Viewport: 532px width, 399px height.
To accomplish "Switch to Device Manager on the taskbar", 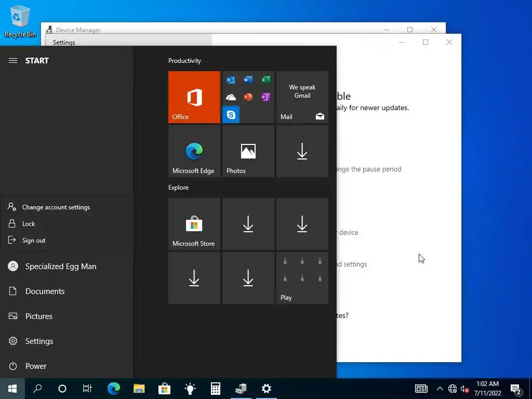I will [x=241, y=389].
